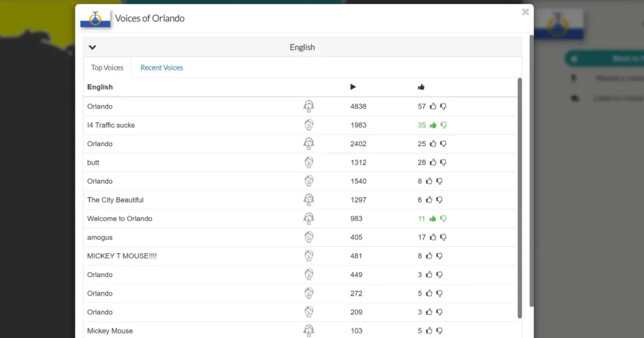The height and width of the screenshot is (338, 644).
Task: Click speaker avatar icon for 'I4 Traffic sucks'
Action: point(309,125)
